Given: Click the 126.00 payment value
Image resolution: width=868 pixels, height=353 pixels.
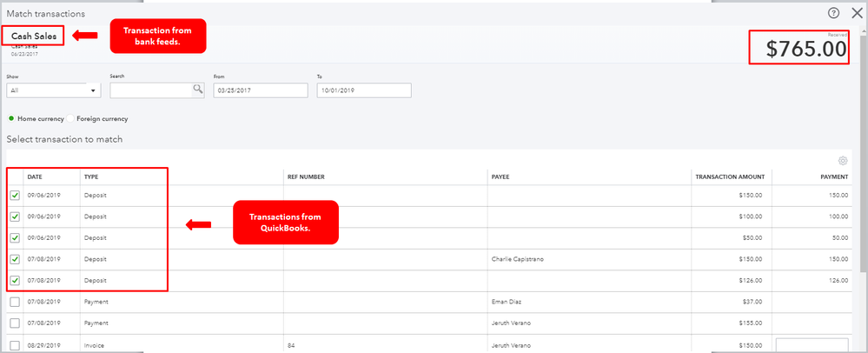Looking at the screenshot, I should 837,281.
